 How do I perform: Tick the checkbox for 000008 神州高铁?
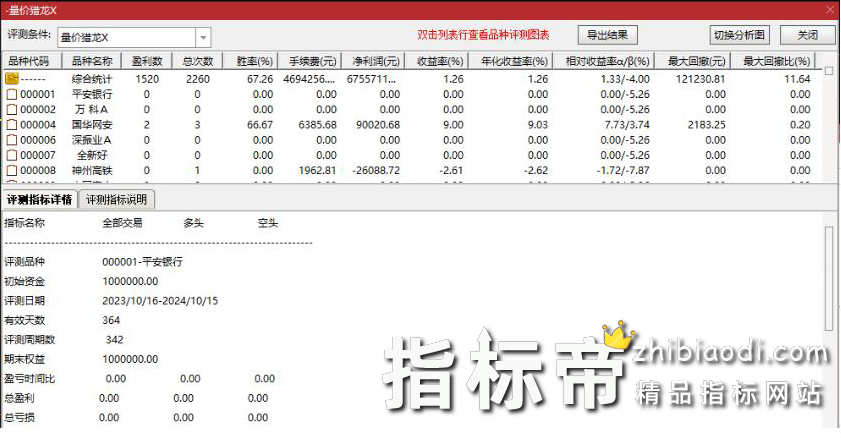point(12,170)
